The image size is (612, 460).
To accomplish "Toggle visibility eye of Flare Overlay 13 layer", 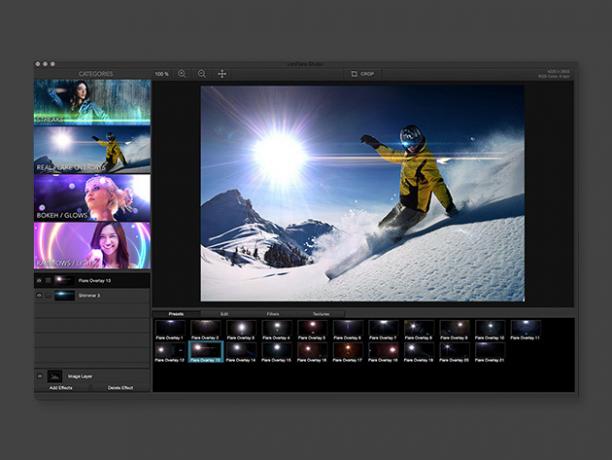I will (39, 281).
